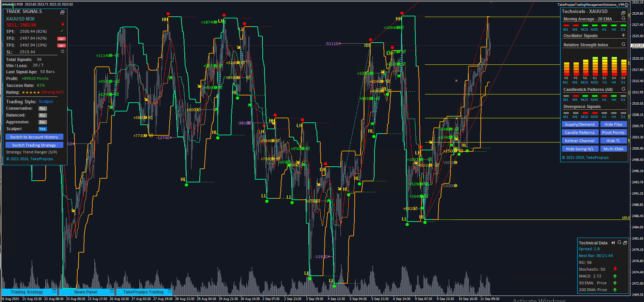Click the M1 red indicator under Moving Average

566,25
